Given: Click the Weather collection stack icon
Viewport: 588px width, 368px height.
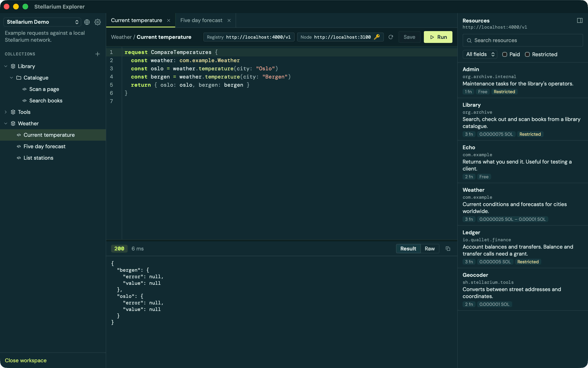Looking at the screenshot, I should (13, 123).
